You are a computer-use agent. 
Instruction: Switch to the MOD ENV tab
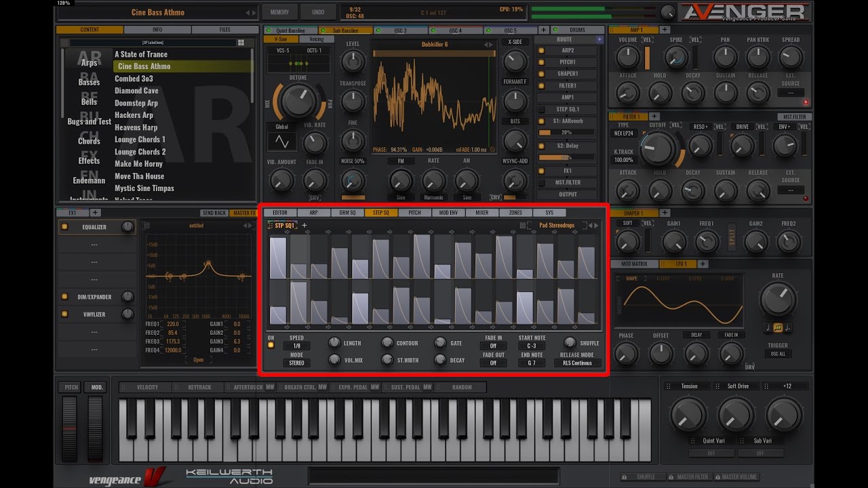(448, 213)
